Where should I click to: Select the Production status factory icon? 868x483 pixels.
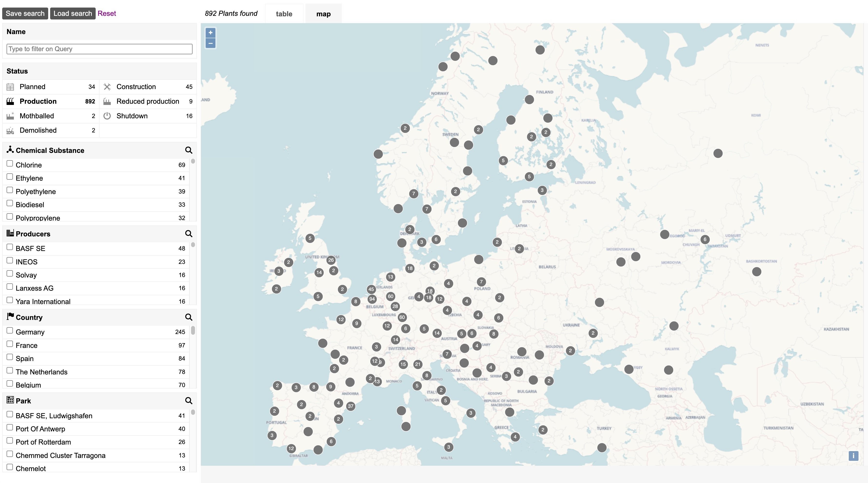(x=10, y=101)
